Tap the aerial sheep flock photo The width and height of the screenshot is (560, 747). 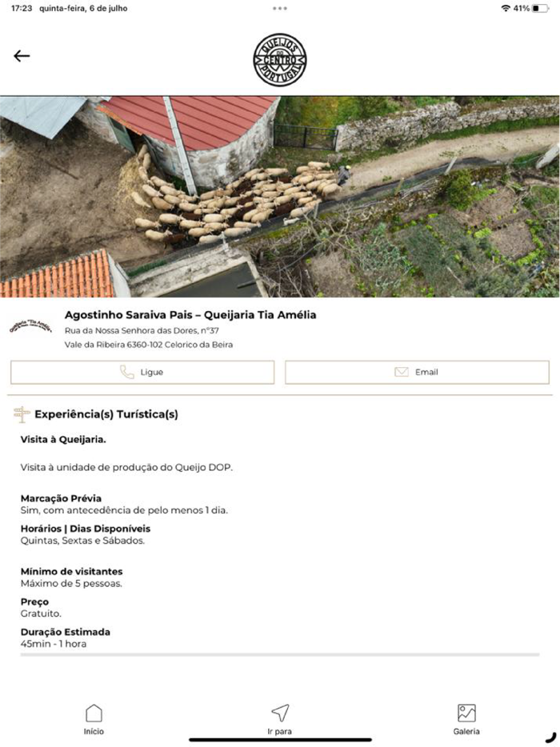point(280,197)
